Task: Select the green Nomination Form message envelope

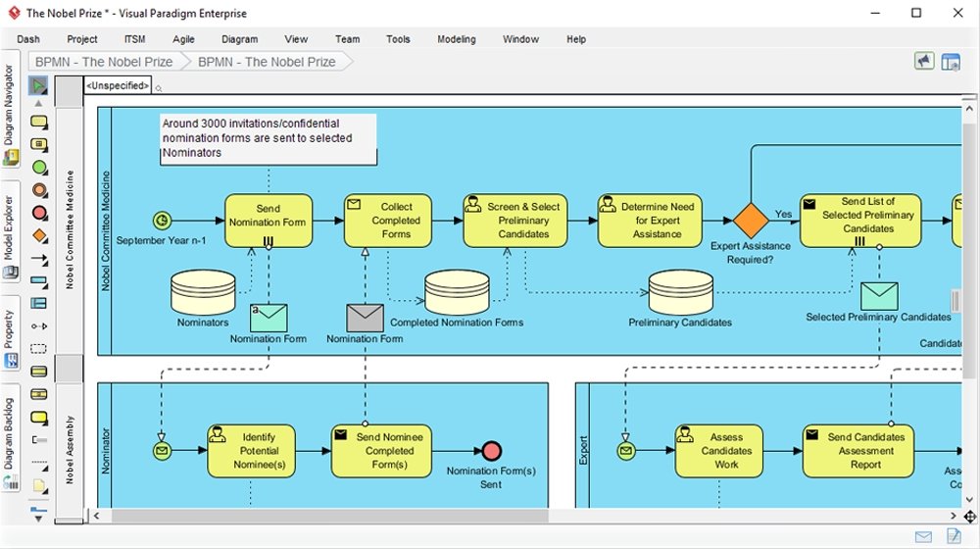Action: coord(269,318)
